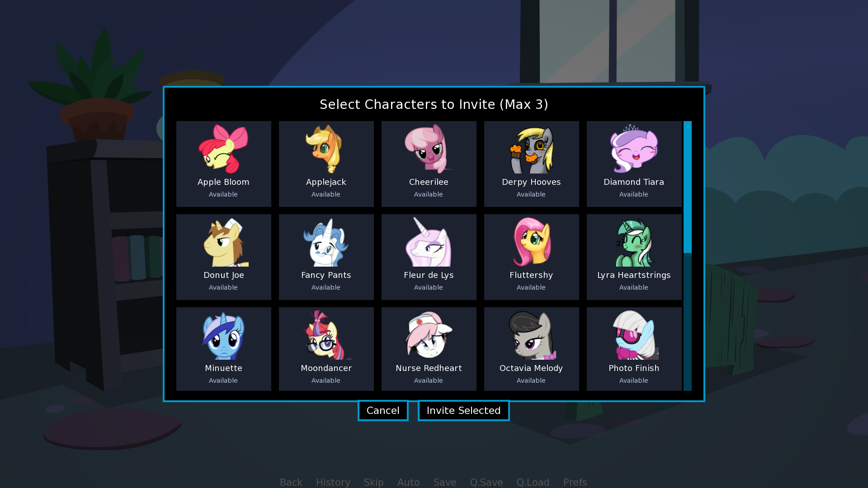Cancel the character invite dialog
Screen dimensions: 868x488
(x=383, y=410)
